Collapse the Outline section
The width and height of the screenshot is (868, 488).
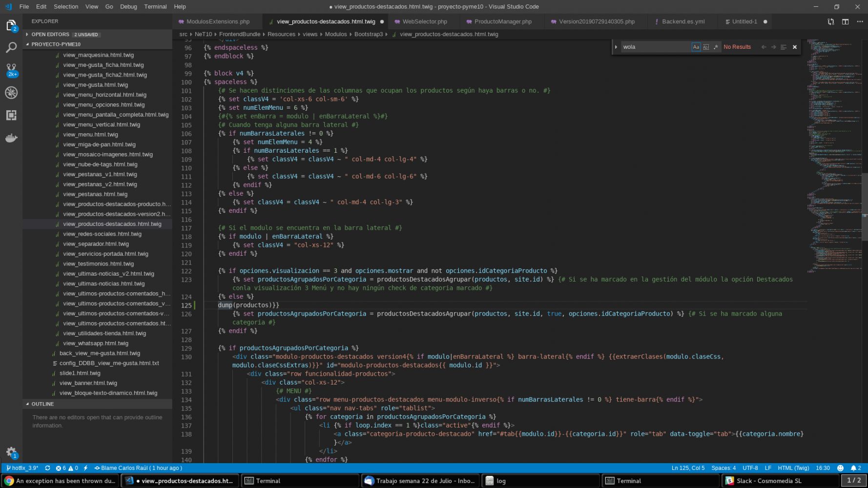(42, 404)
